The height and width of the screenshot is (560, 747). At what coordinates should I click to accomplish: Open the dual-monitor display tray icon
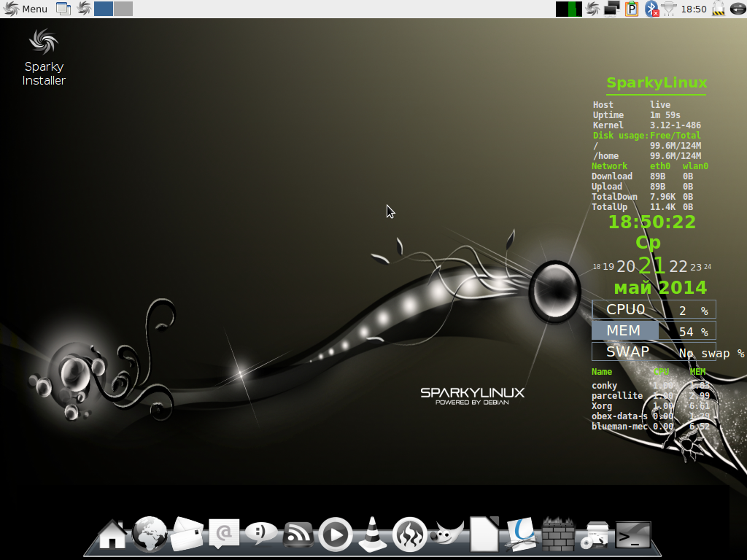612,9
